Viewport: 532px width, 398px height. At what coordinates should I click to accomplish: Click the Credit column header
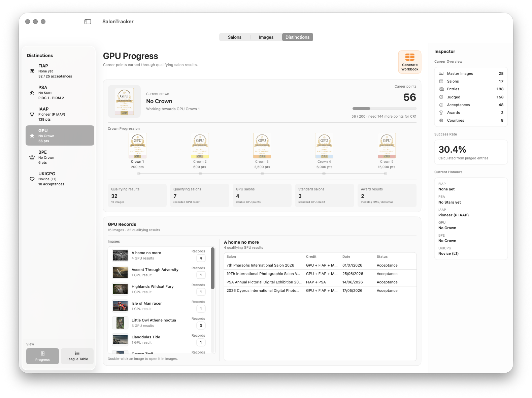coord(311,256)
